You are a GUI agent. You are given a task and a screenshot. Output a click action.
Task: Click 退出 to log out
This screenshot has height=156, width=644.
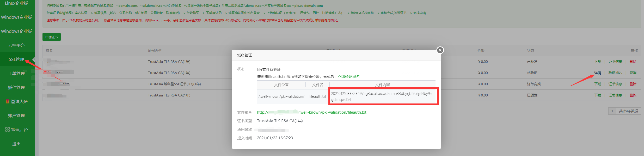[x=16, y=144]
